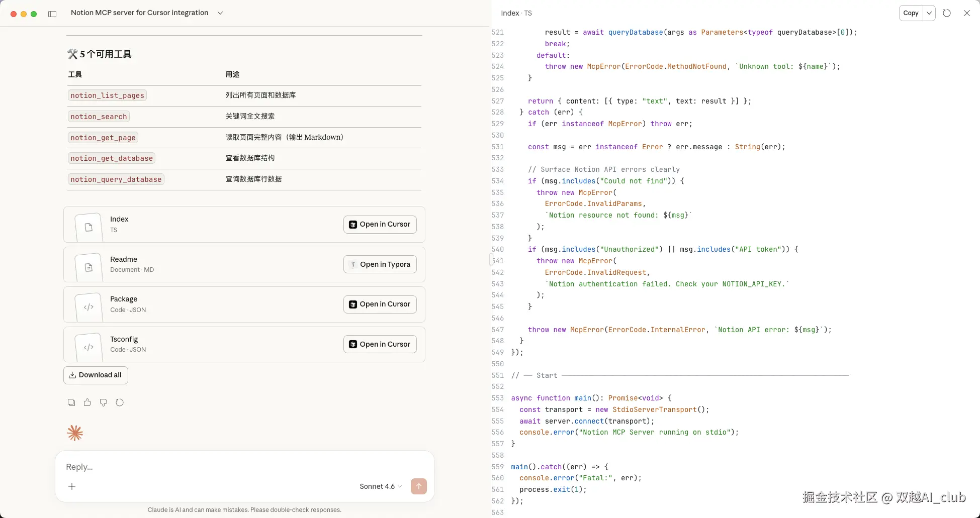Click Download all button
The image size is (980, 518).
pyautogui.click(x=96, y=375)
